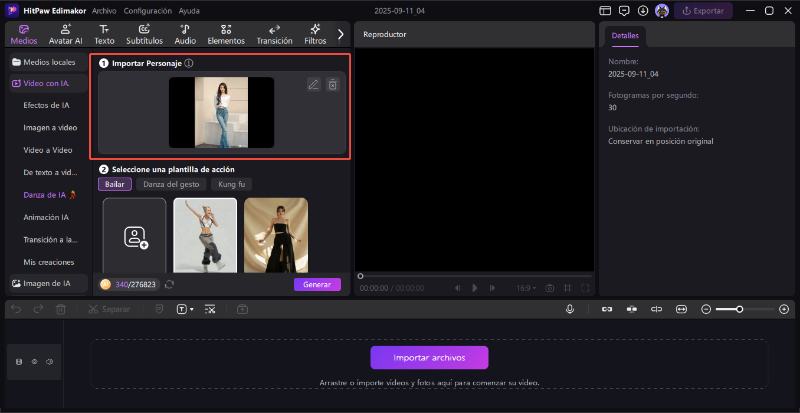Zoom in the timeline
This screenshot has height=413, width=800.
coord(784,309)
